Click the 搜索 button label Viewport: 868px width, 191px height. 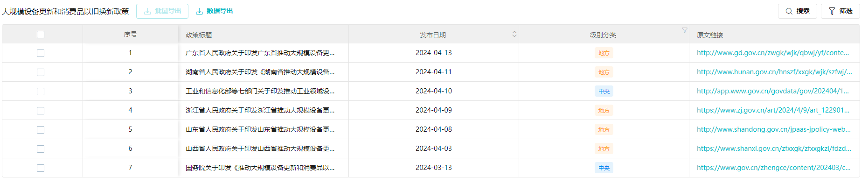pyautogui.click(x=803, y=11)
